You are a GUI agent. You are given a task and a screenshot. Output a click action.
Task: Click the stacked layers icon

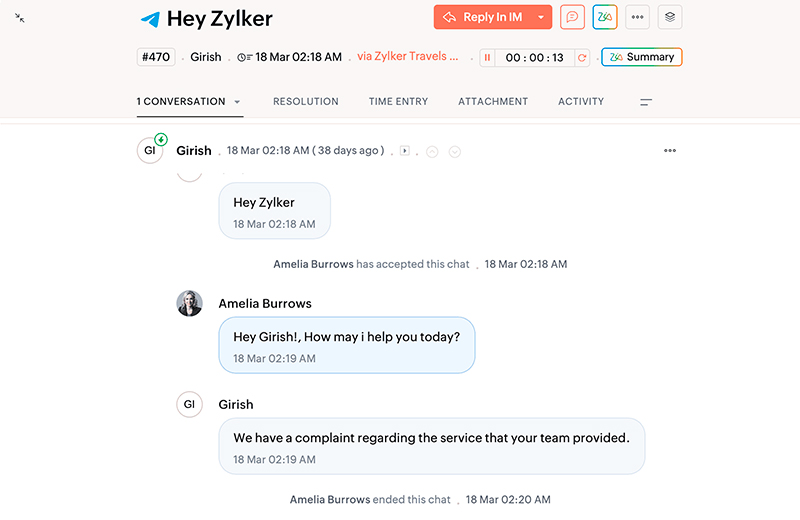pos(670,17)
